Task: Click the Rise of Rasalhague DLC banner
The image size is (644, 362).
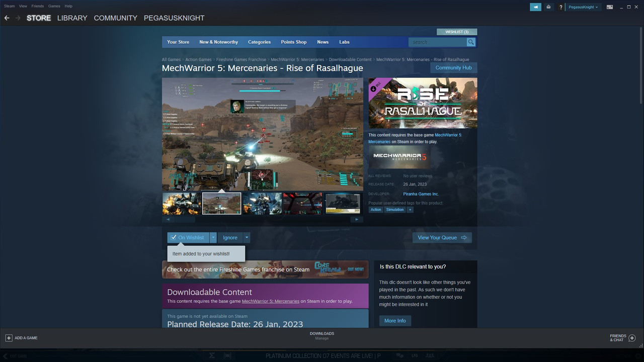Action: click(423, 103)
